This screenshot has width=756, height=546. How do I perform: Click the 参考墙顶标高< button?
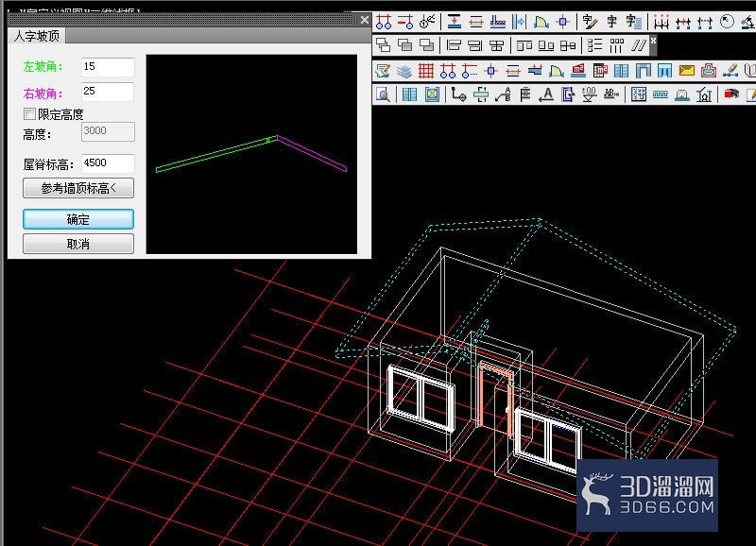78,188
